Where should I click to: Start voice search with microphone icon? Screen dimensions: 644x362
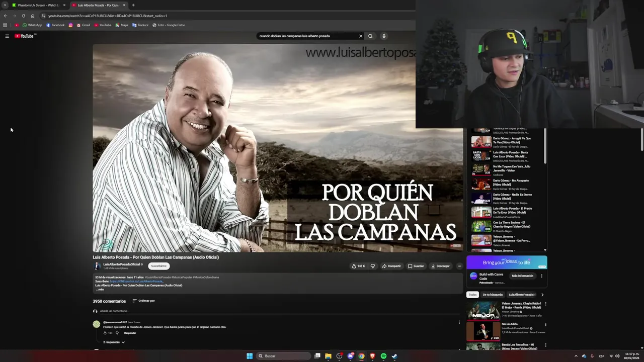[x=383, y=36]
